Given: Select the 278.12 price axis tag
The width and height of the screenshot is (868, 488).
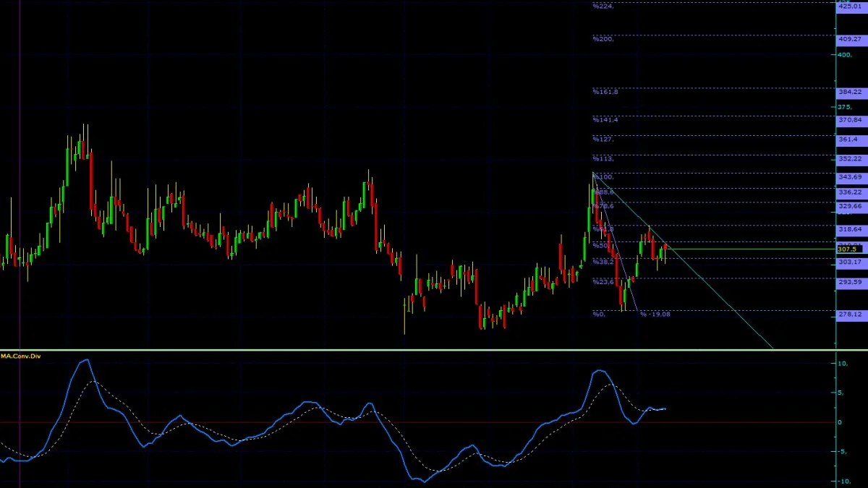Looking at the screenshot, I should [851, 314].
